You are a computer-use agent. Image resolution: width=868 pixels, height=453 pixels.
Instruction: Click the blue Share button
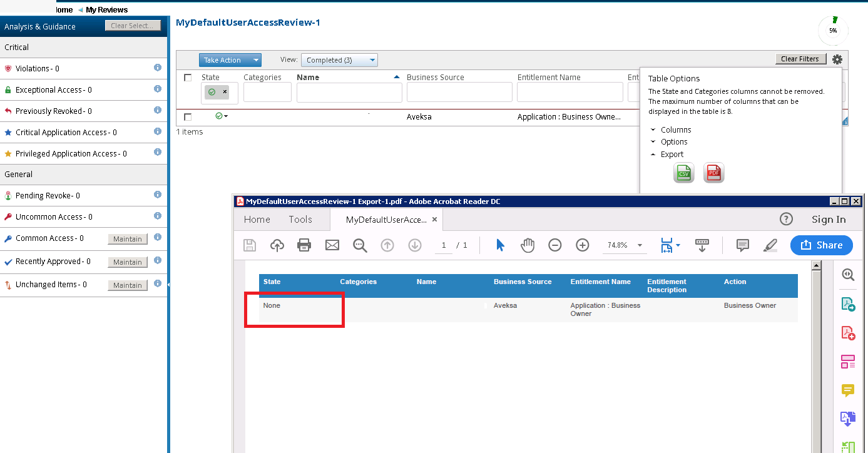pos(821,245)
